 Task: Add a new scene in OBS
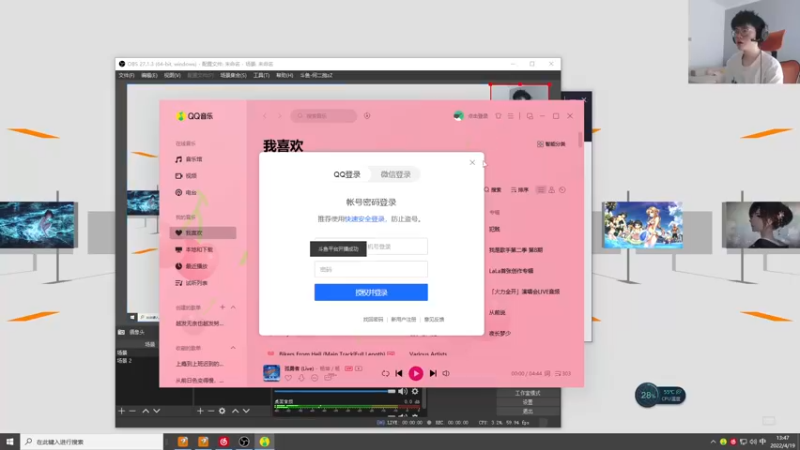[121, 411]
